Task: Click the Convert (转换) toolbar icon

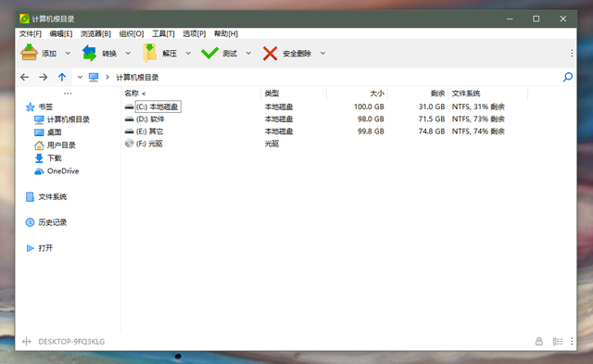Action: click(x=89, y=53)
